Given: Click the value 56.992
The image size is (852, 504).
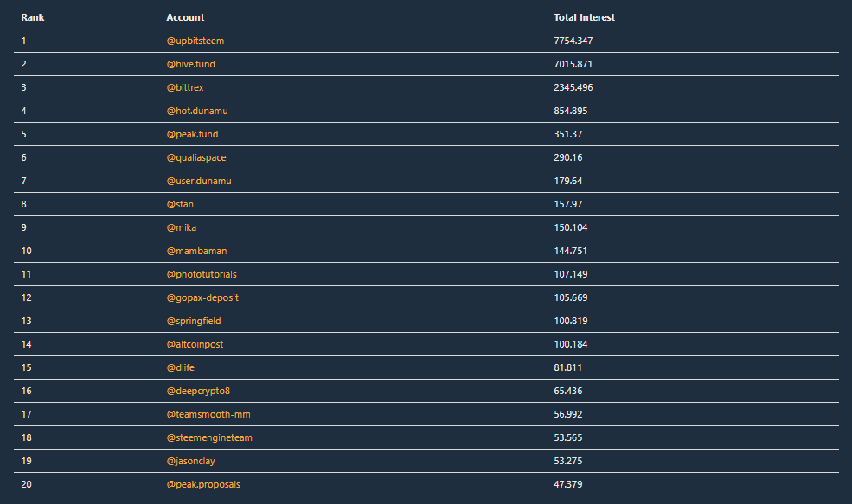Looking at the screenshot, I should [x=567, y=414].
